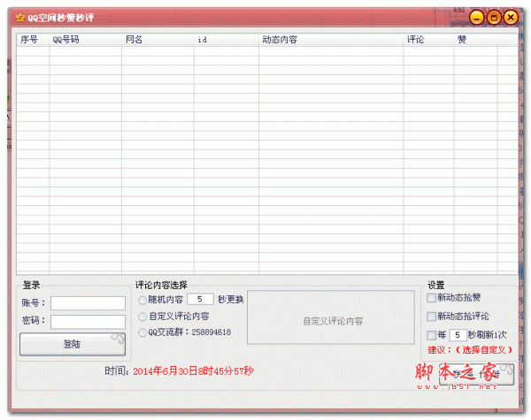Click the star icon in title bar
The width and height of the screenshot is (531, 420).
tap(20, 18)
